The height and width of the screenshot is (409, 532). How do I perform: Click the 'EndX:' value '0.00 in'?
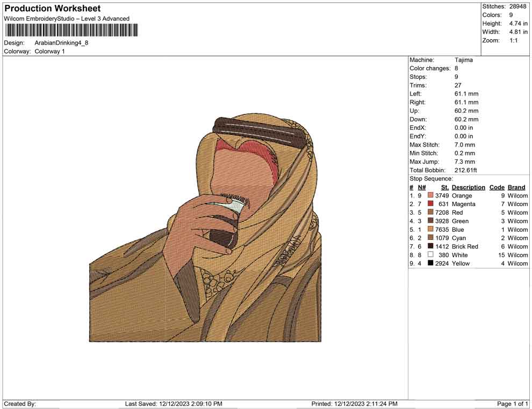pyautogui.click(x=463, y=127)
